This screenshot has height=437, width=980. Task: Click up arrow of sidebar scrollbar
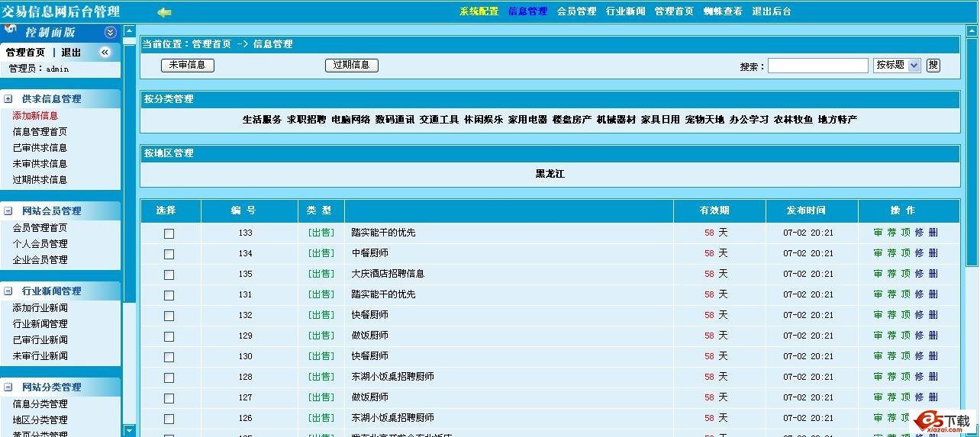pyautogui.click(x=130, y=31)
